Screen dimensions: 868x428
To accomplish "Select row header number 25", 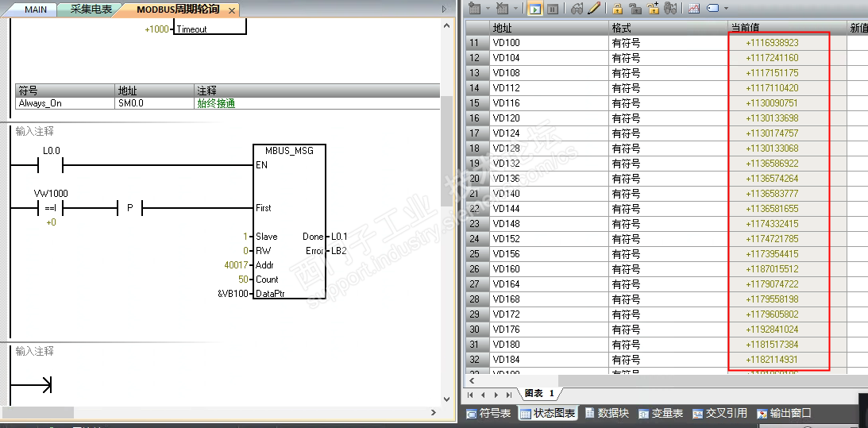I will click(476, 254).
